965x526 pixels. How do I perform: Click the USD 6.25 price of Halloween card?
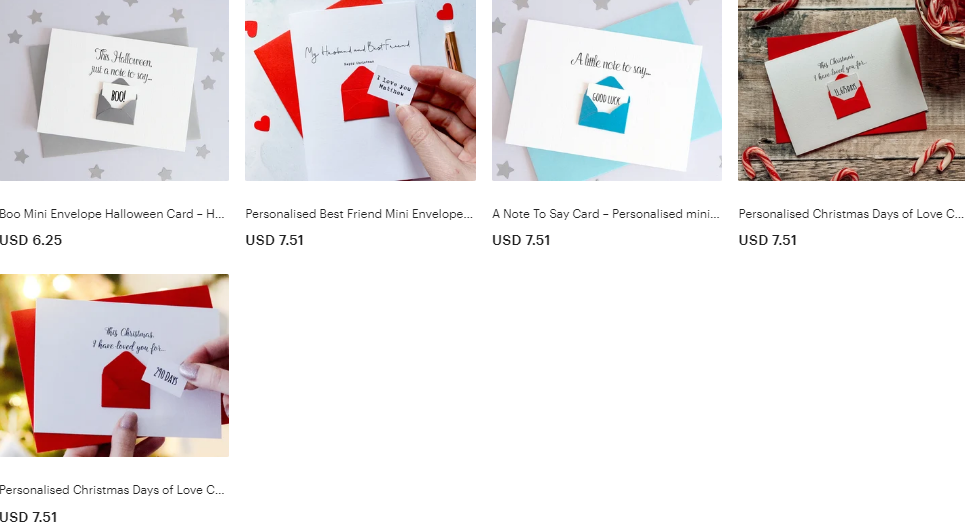[x=31, y=241]
